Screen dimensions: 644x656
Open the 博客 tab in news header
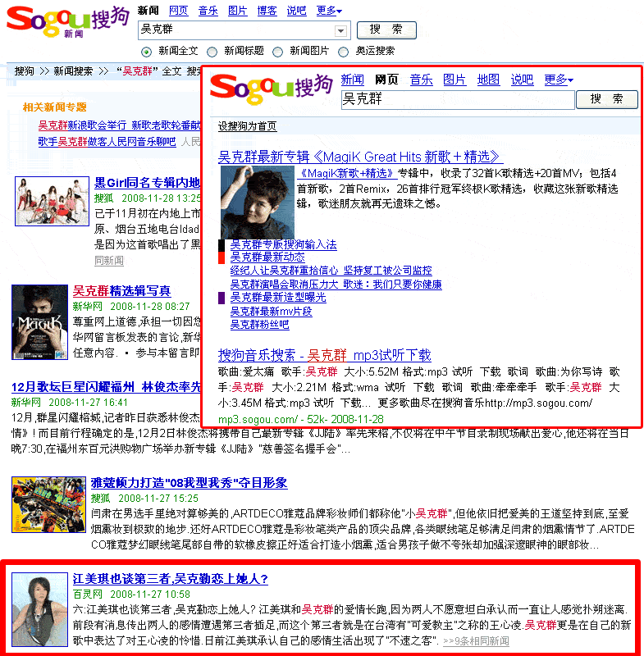click(x=267, y=11)
